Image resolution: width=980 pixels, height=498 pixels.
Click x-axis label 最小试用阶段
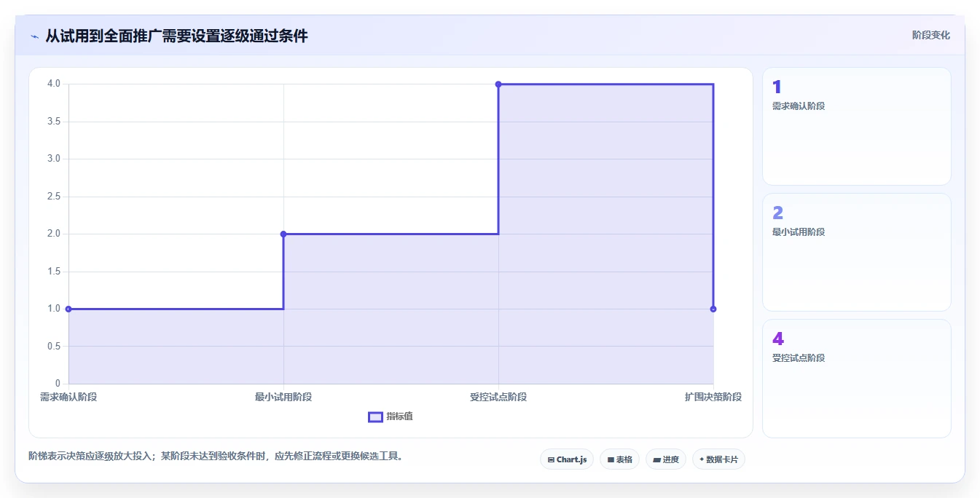coord(283,397)
